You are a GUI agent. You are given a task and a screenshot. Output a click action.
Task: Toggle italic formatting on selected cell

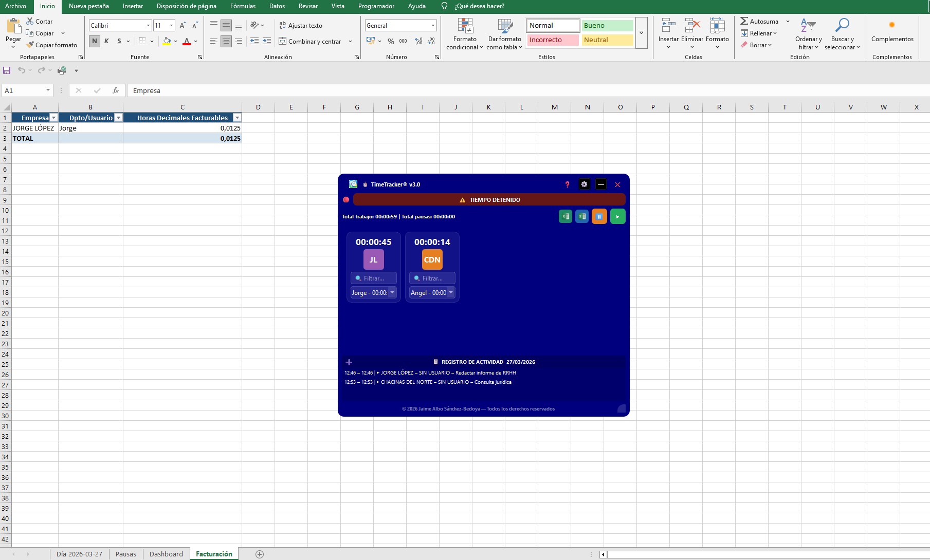106,41
